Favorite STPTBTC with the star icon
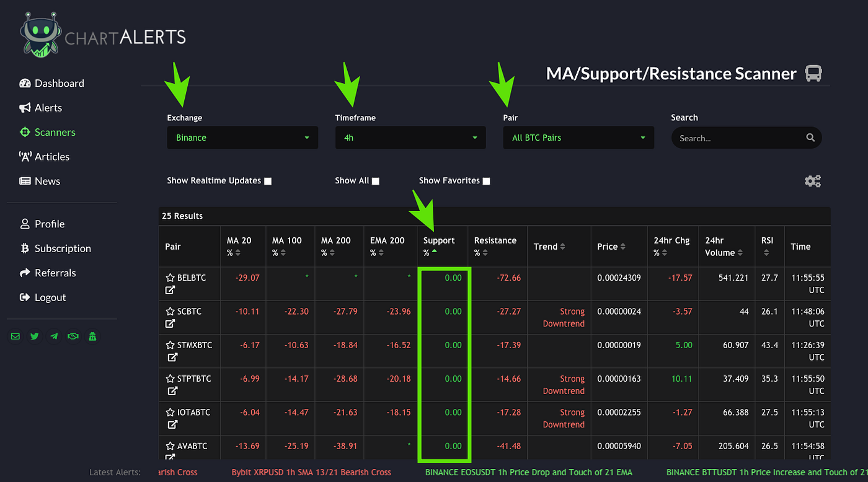Image resolution: width=868 pixels, height=482 pixels. pyautogui.click(x=170, y=379)
